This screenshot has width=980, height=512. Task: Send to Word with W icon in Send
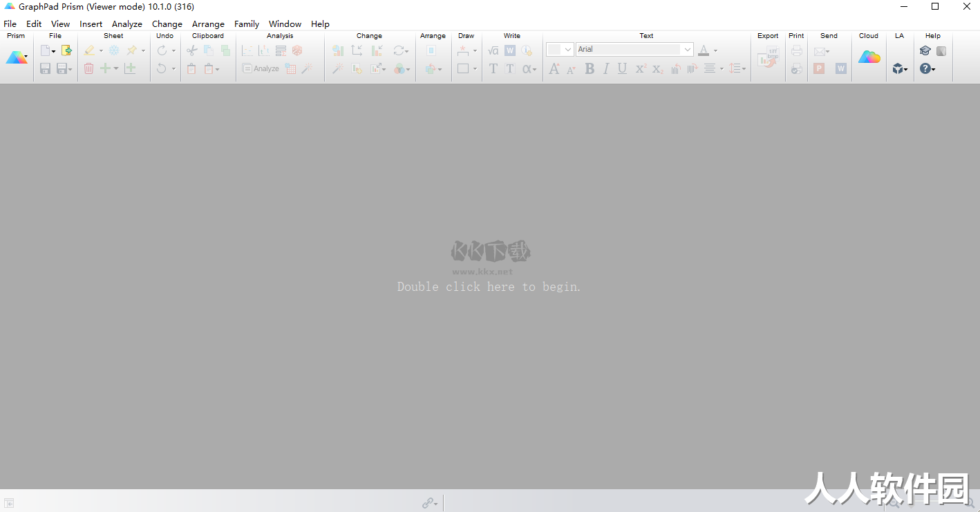(x=841, y=68)
